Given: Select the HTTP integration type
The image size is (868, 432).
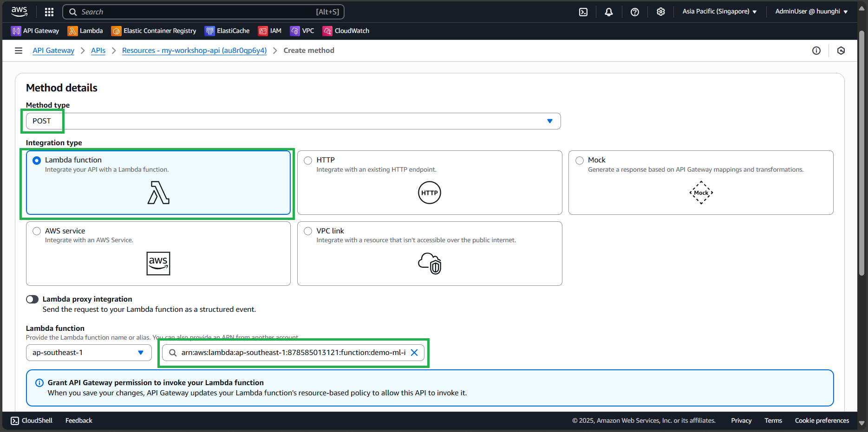Looking at the screenshot, I should point(430,182).
